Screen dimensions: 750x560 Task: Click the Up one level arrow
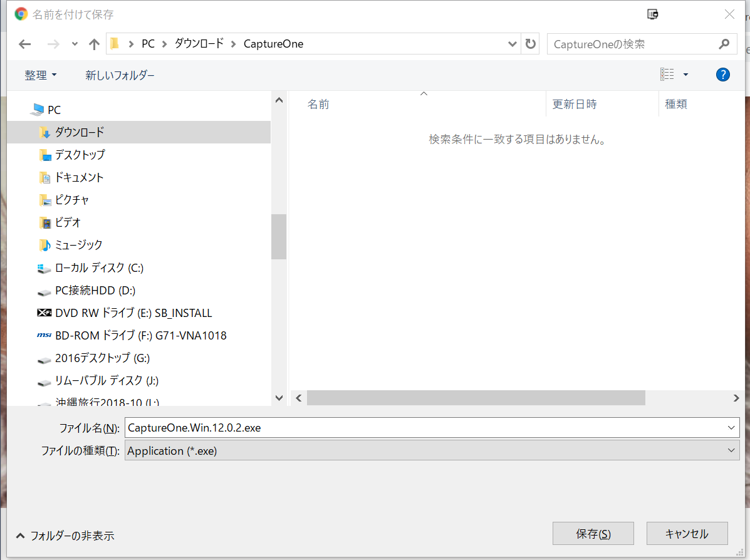[x=94, y=44]
